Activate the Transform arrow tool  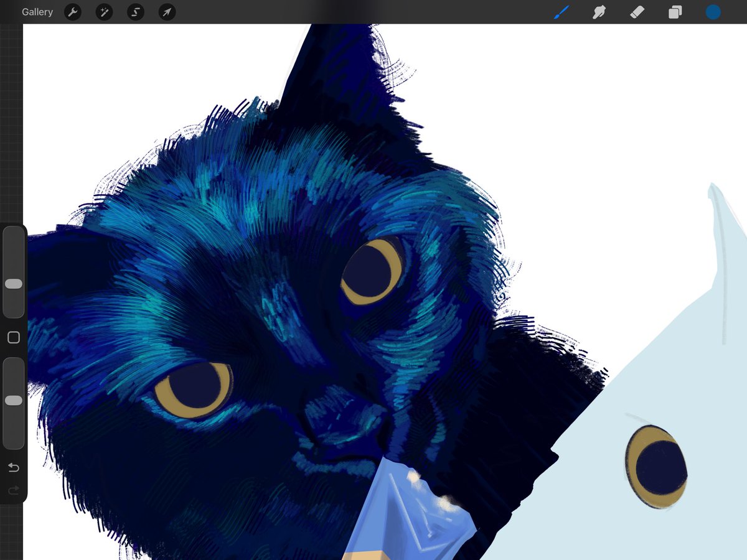point(167,12)
